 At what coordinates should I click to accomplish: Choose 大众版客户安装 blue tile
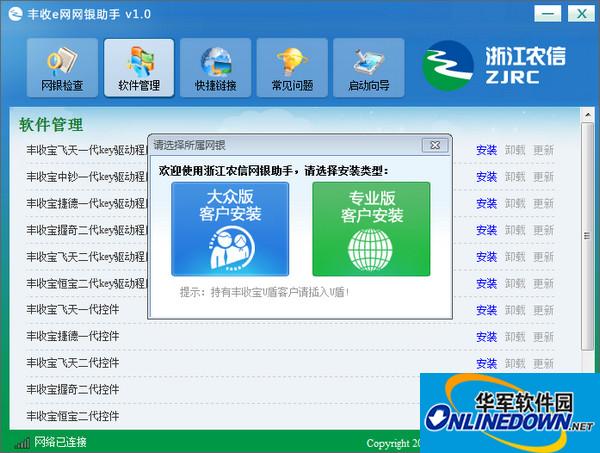[x=230, y=229]
